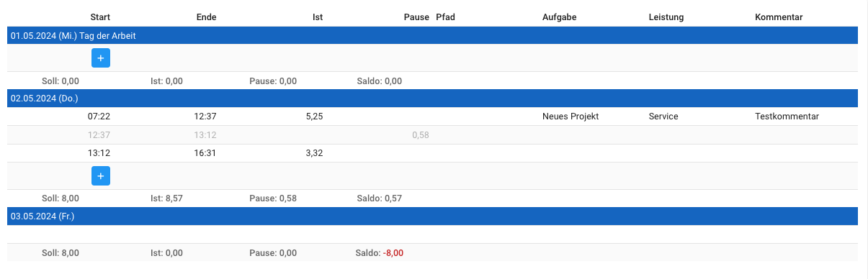Open the Neues Projekt task cell
Image resolution: width=868 pixels, height=279 pixels.
[571, 116]
